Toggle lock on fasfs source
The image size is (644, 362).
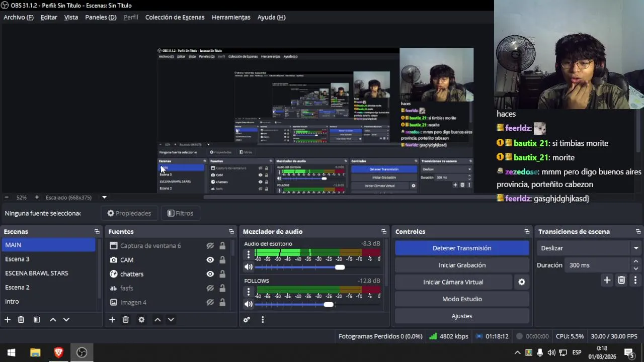point(222,288)
